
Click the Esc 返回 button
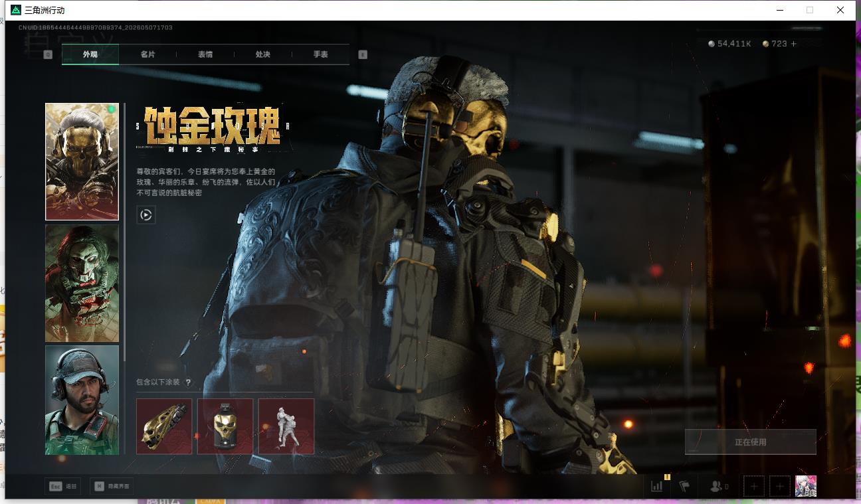point(63,487)
